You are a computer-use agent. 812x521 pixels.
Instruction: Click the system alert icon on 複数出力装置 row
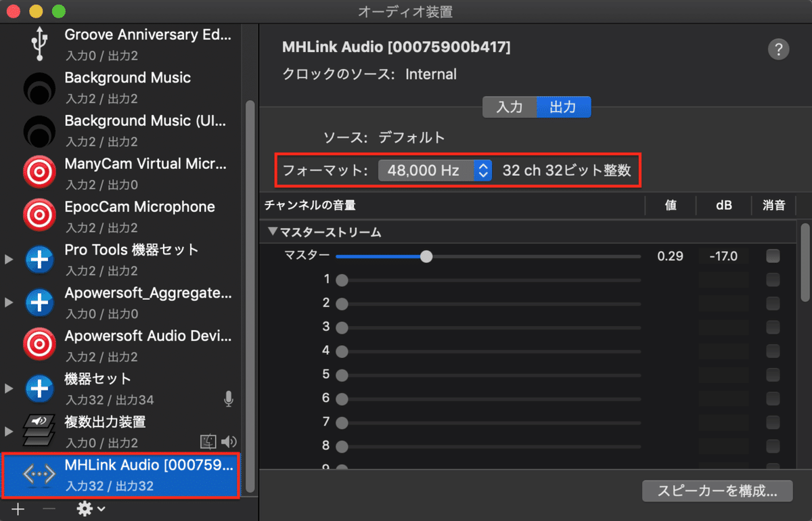208,443
